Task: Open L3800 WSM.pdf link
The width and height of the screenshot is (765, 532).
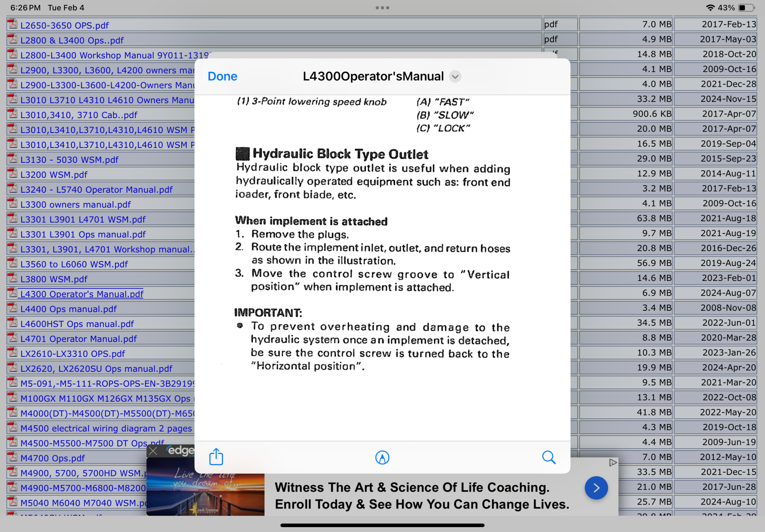Action: (x=54, y=279)
